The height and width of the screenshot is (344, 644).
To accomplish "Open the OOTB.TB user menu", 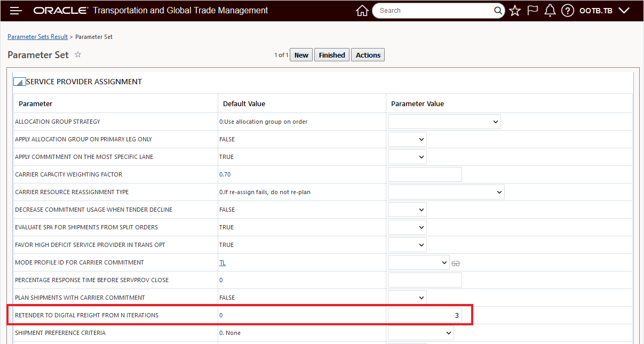I will pyautogui.click(x=604, y=11).
